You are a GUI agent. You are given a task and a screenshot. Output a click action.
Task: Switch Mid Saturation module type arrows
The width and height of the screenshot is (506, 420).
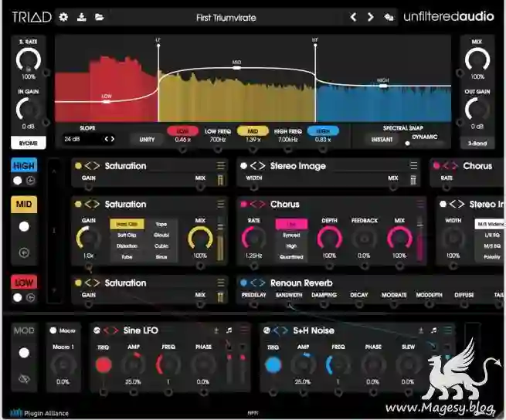tap(92, 204)
